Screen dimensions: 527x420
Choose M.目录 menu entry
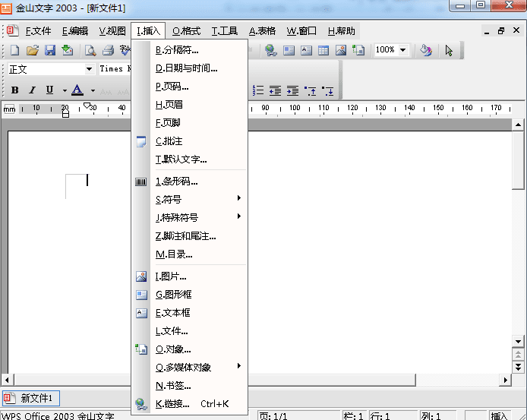pos(191,254)
